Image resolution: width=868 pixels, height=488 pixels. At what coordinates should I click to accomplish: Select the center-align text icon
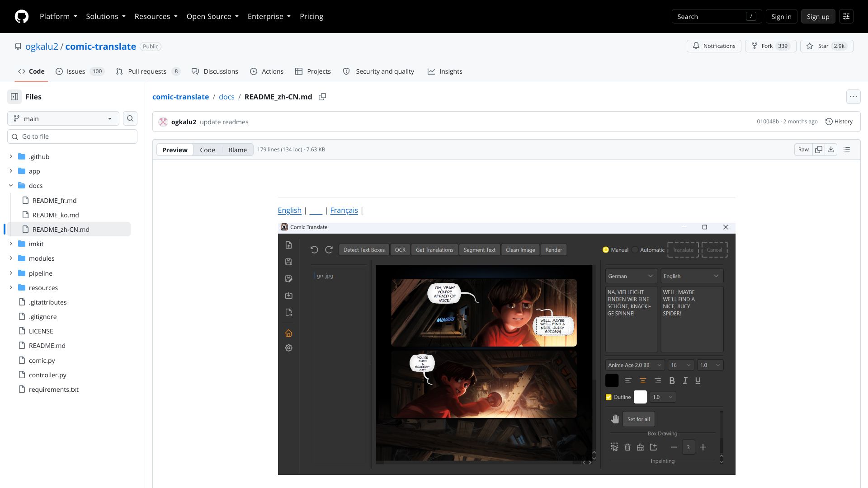(643, 381)
